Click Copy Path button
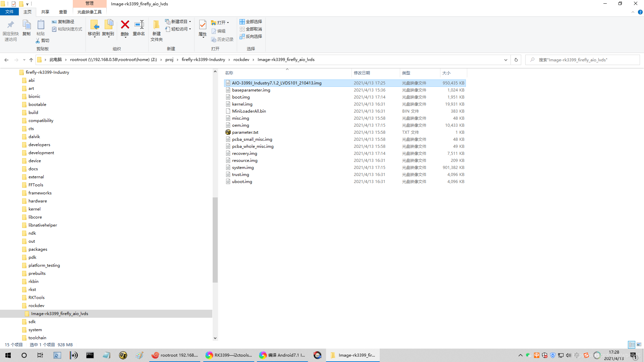The width and height of the screenshot is (644, 362). (63, 21)
